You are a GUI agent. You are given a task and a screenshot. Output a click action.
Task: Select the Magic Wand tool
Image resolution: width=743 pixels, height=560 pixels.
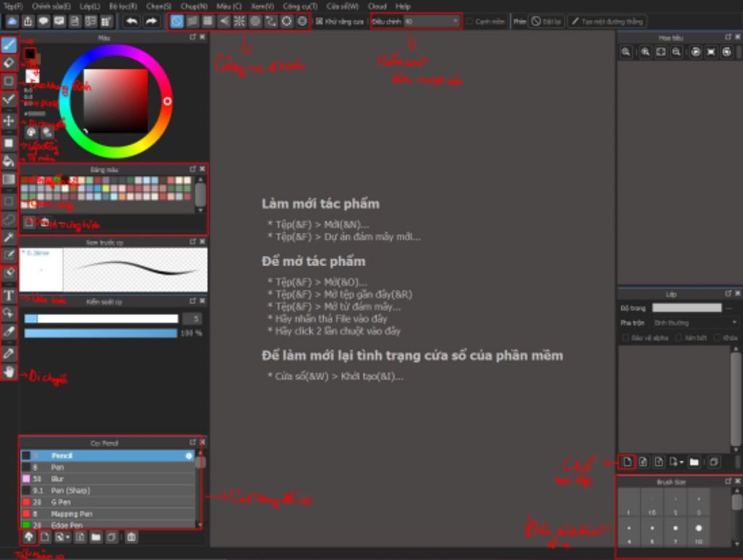pyautogui.click(x=9, y=237)
